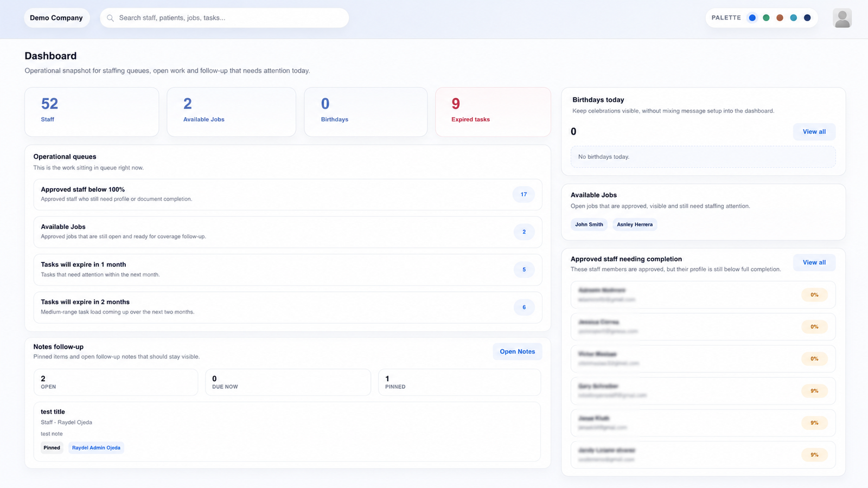
Task: Click the Operational queues heading
Action: 65,157
